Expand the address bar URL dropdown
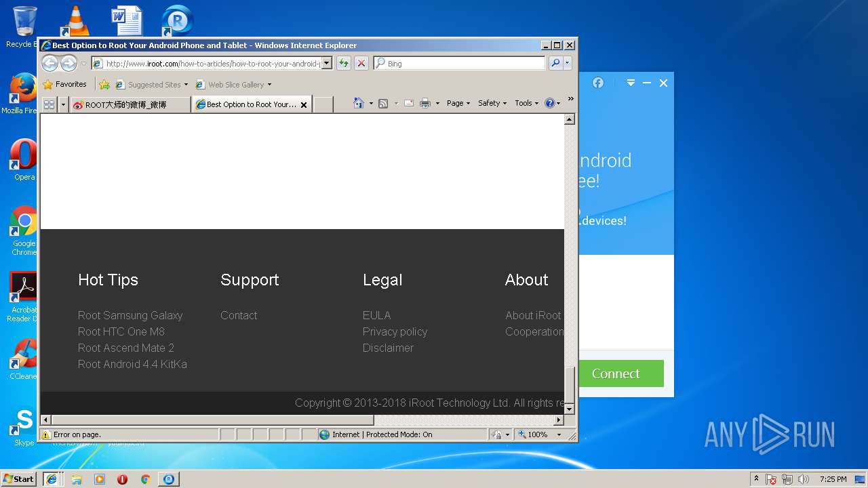The image size is (868, 488). (x=326, y=63)
